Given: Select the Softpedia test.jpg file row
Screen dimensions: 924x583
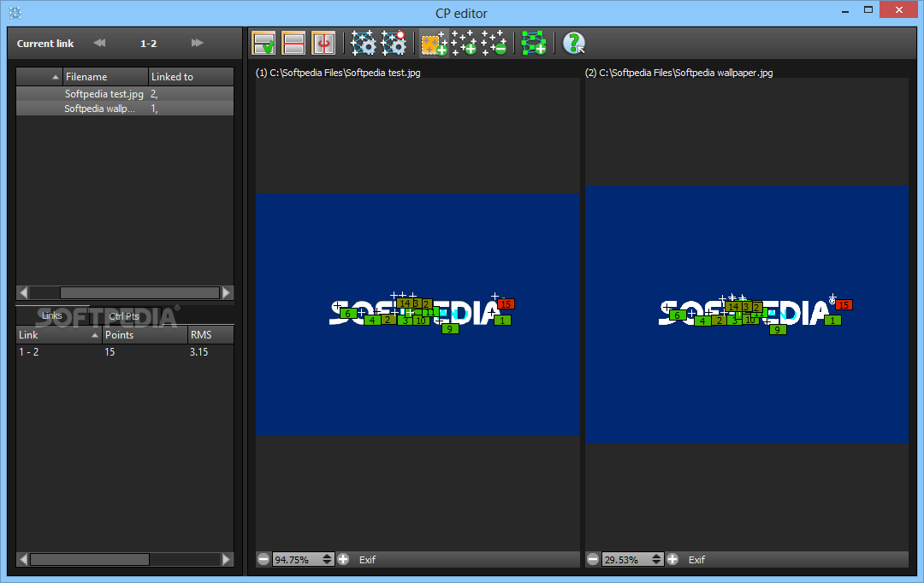Looking at the screenshot, I should [x=125, y=94].
